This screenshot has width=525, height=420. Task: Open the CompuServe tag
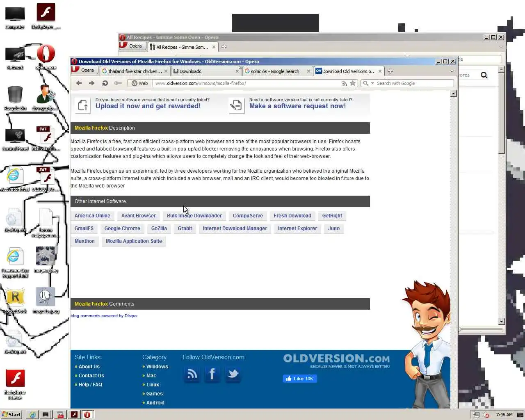(248, 216)
